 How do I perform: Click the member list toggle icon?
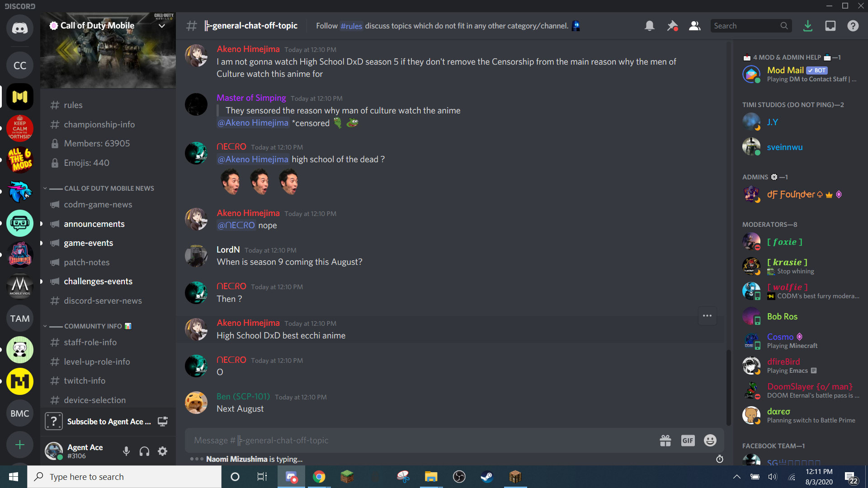point(693,26)
